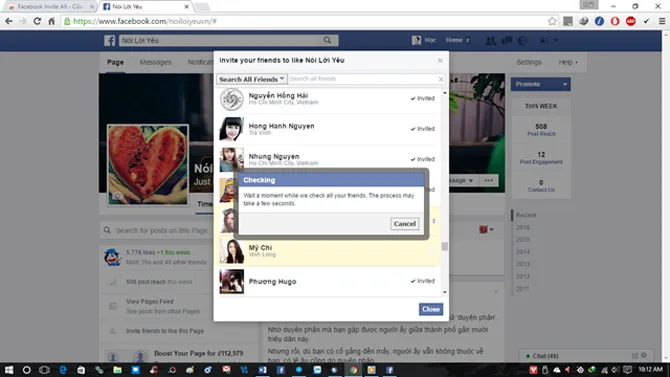670x377 pixels.
Task: Open the blue 'i' extension icon
Action: pyautogui.click(x=599, y=21)
